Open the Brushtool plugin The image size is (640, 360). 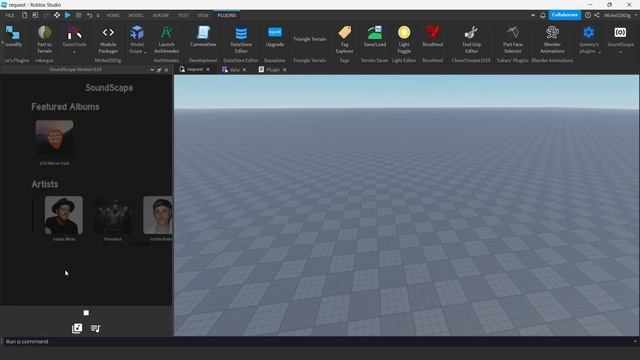(433, 36)
